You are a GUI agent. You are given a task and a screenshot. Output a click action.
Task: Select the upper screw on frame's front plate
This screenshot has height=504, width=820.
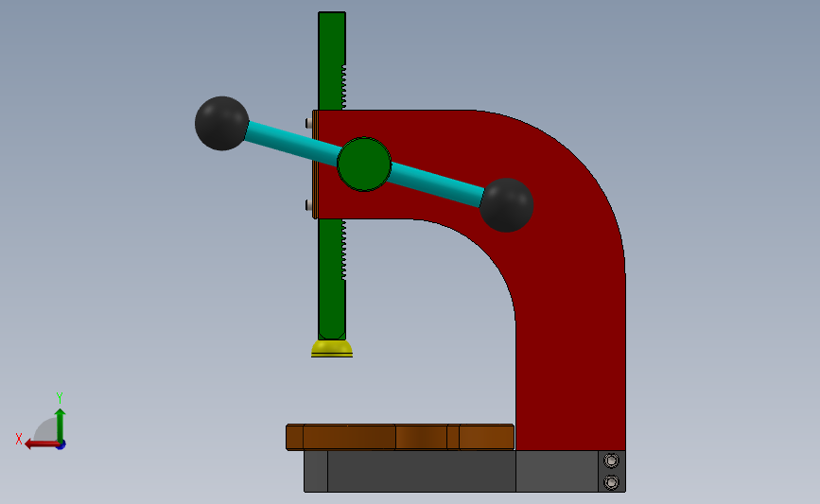(x=309, y=123)
